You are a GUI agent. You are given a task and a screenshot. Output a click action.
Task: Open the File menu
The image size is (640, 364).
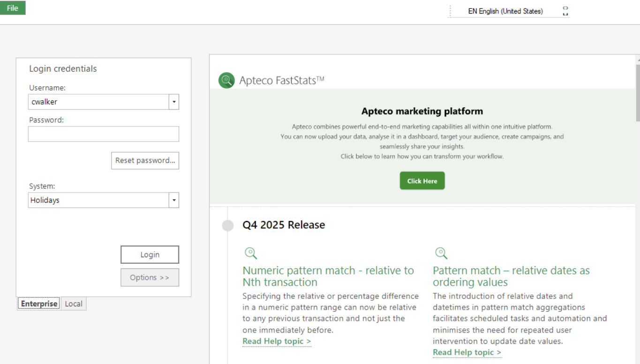tap(13, 8)
